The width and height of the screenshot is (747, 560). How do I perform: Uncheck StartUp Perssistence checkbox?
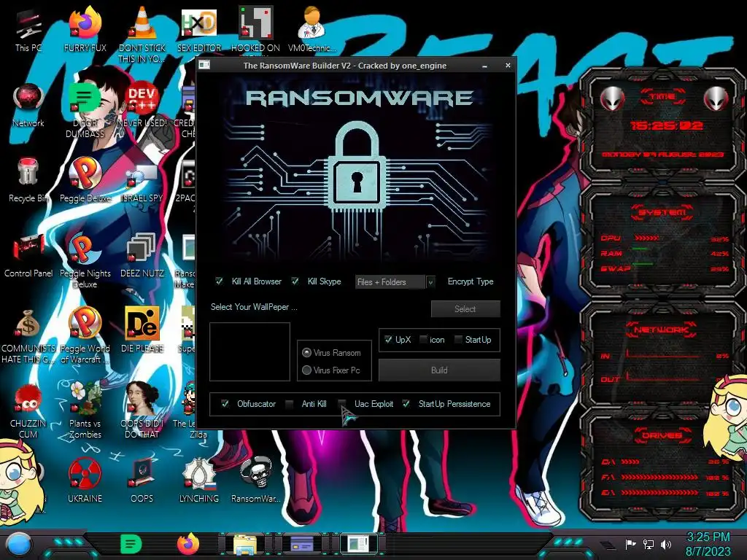[406, 404]
